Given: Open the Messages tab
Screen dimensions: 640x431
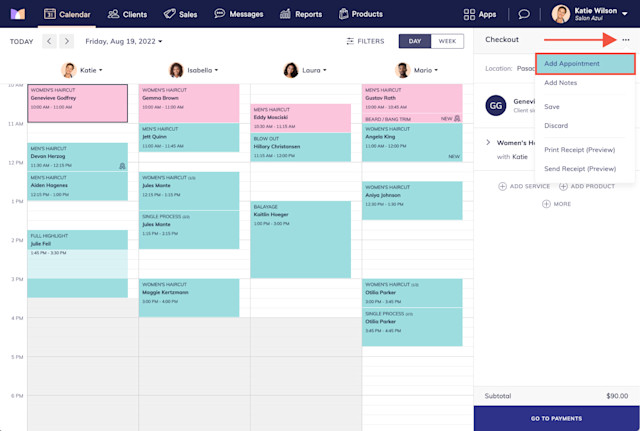Looking at the screenshot, I should (239, 14).
